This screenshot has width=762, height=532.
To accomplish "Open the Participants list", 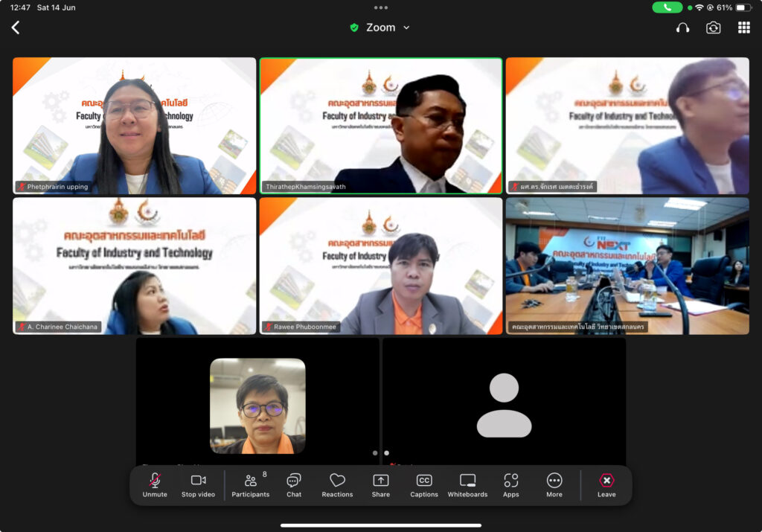I will (x=250, y=485).
